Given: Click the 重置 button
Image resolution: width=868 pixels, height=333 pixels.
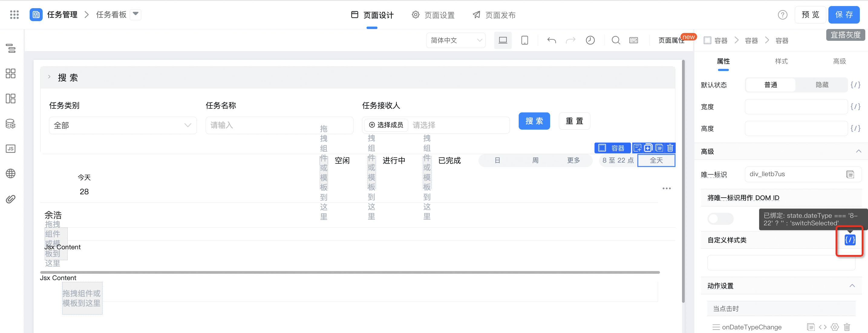Looking at the screenshot, I should coord(574,121).
